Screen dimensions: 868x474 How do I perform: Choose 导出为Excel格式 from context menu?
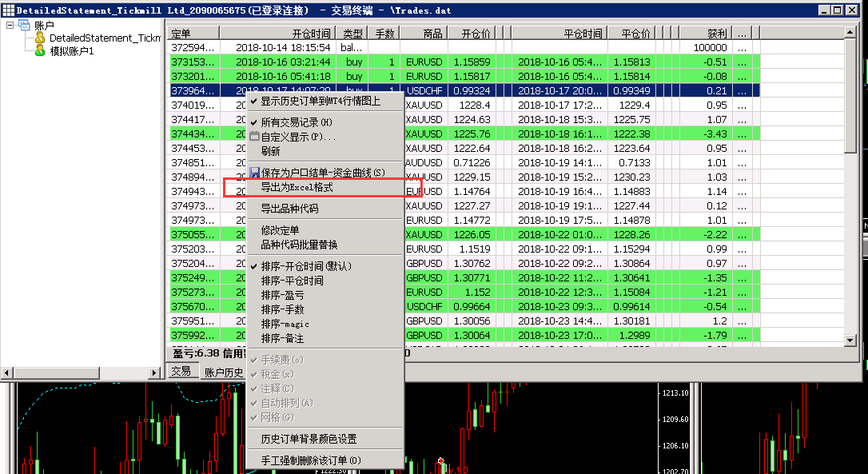point(297,188)
